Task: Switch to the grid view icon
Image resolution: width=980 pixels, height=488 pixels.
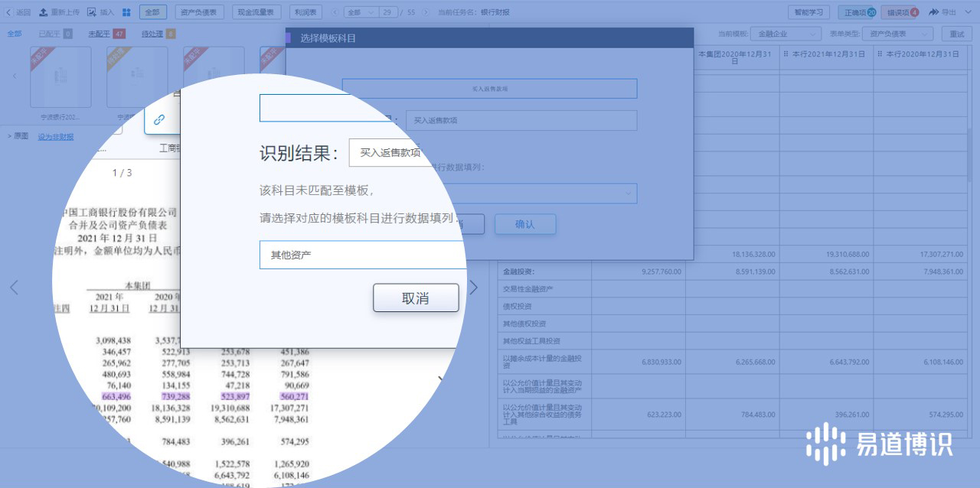Action: coord(126,12)
